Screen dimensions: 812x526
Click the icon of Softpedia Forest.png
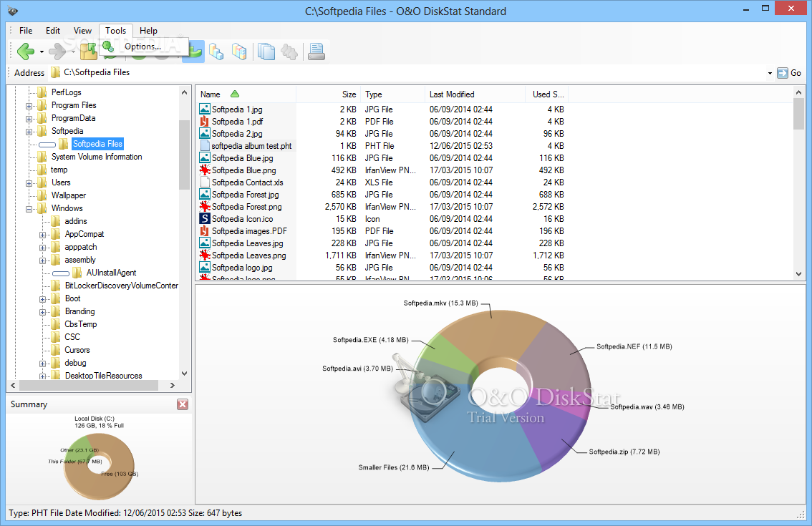205,207
